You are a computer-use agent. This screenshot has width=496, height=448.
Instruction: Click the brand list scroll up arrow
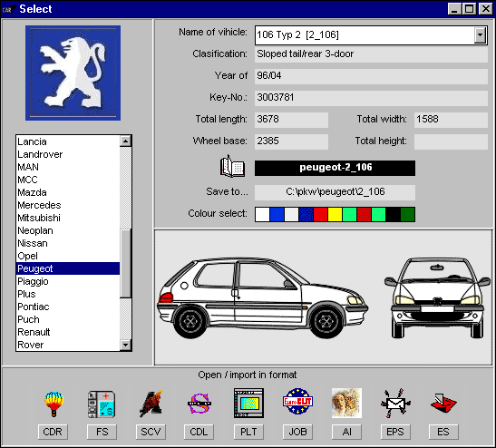[x=125, y=141]
